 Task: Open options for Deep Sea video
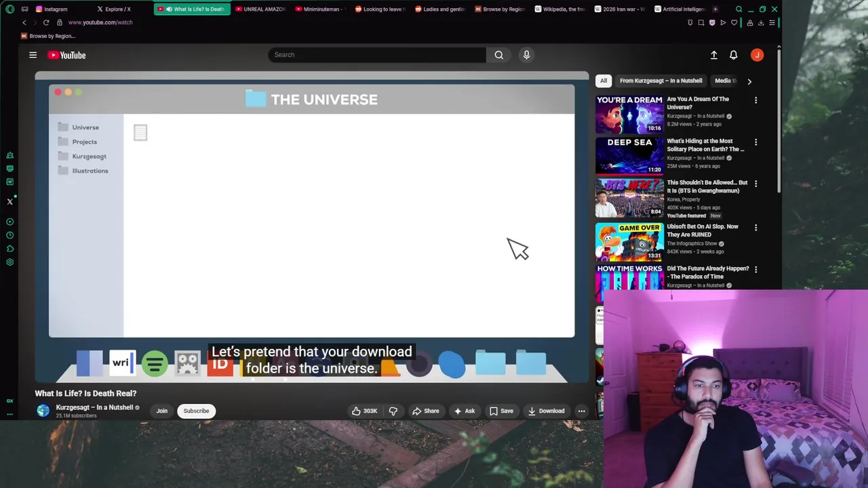(x=755, y=142)
